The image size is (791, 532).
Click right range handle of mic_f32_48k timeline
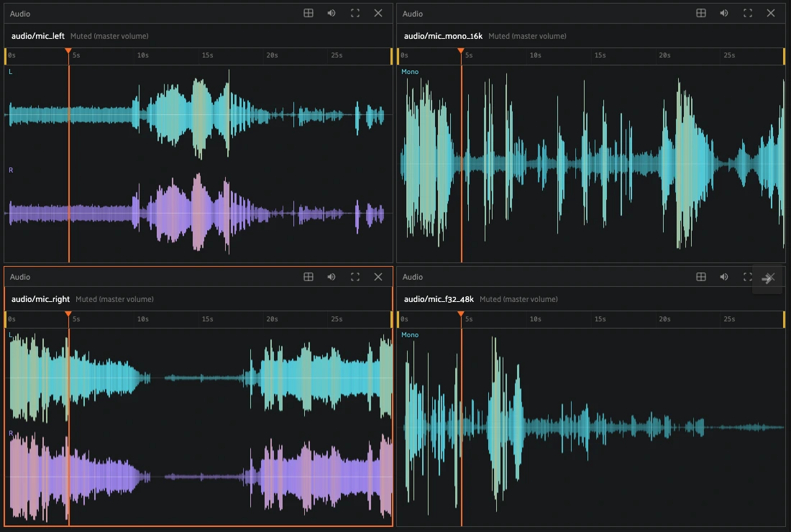[784, 320]
